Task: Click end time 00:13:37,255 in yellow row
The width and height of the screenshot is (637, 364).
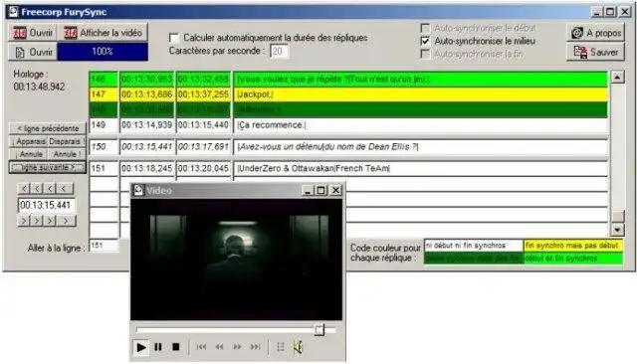Action: pyautogui.click(x=203, y=94)
